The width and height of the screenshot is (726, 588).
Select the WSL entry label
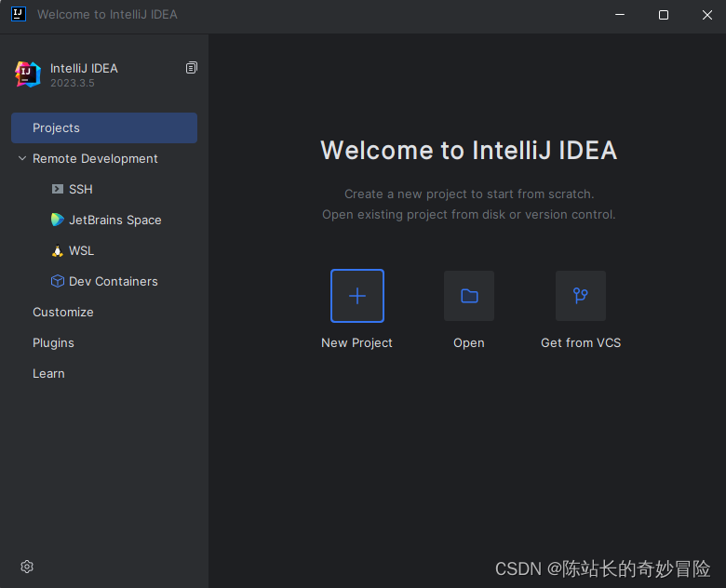tap(82, 250)
